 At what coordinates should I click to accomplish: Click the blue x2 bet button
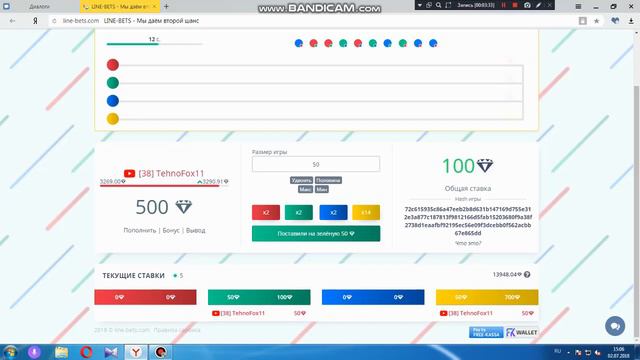333,212
